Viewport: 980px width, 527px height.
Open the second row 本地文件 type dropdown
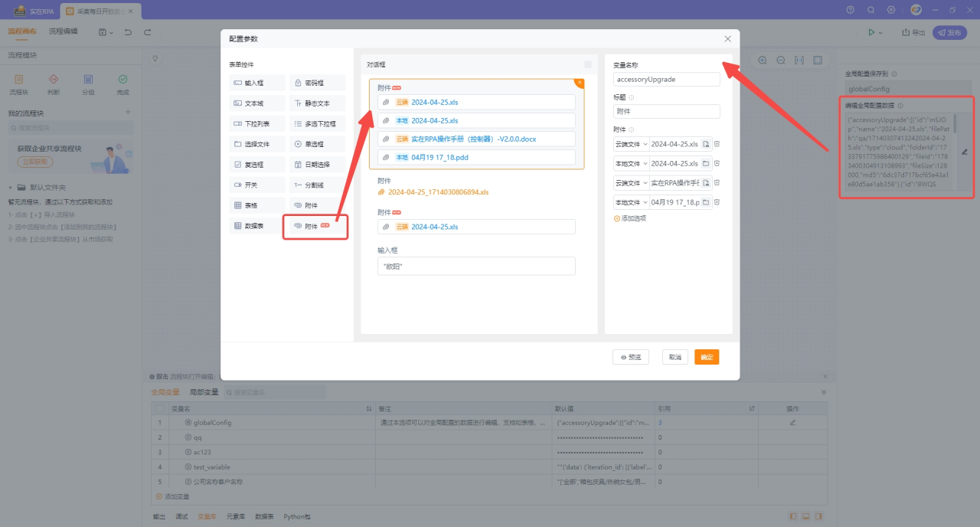click(631, 163)
